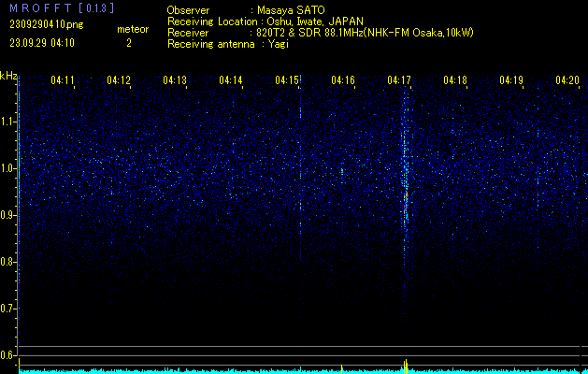Click the 04:14 time marker
Screen dimensions: 588x374
point(231,80)
